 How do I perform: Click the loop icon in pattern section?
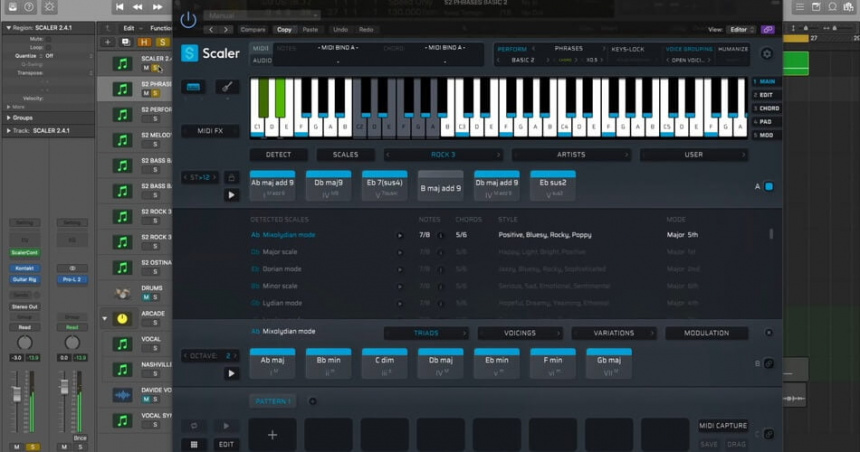[x=194, y=426]
